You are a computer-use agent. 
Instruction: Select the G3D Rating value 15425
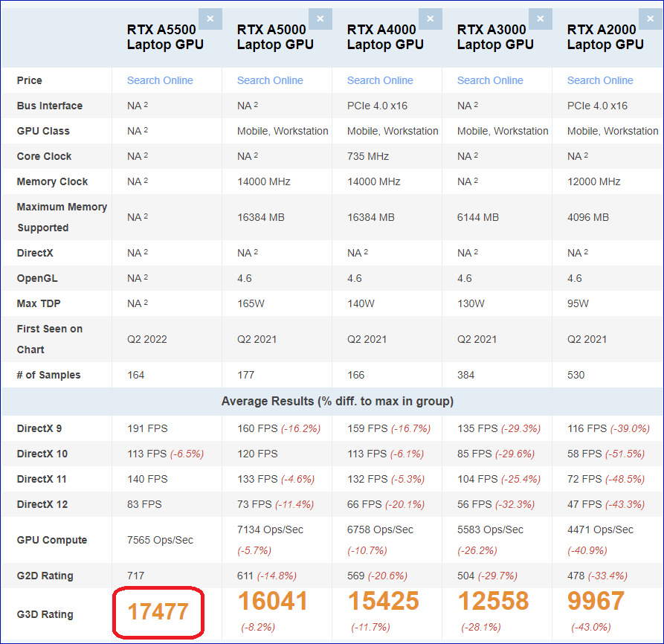(384, 601)
